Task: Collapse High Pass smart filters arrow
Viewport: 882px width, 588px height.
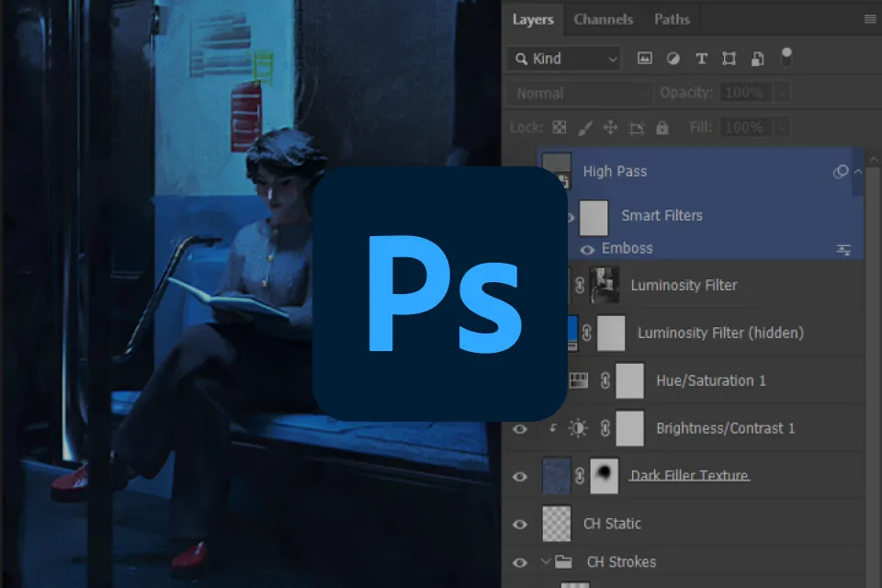Action: pyautogui.click(x=858, y=172)
